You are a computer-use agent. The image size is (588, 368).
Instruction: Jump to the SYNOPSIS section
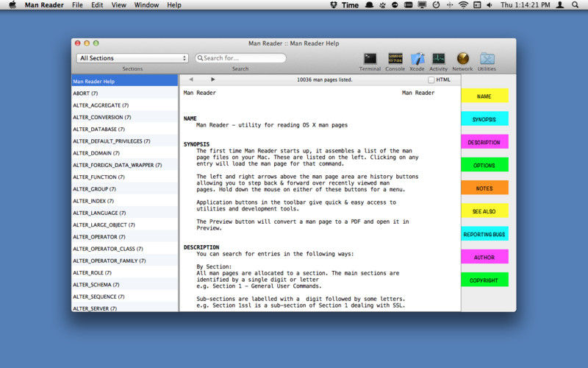(484, 118)
